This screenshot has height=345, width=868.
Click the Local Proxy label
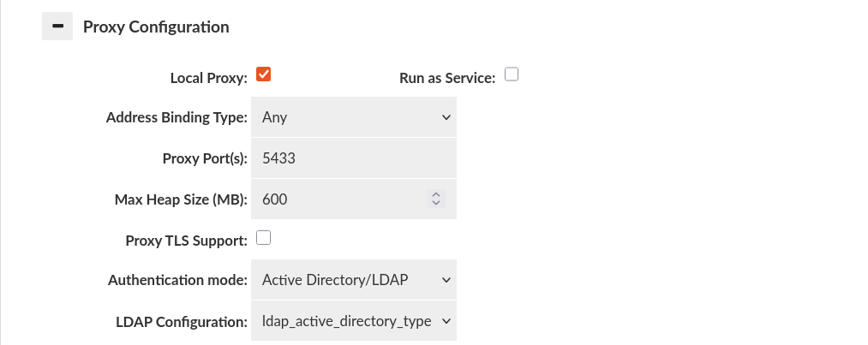click(209, 78)
